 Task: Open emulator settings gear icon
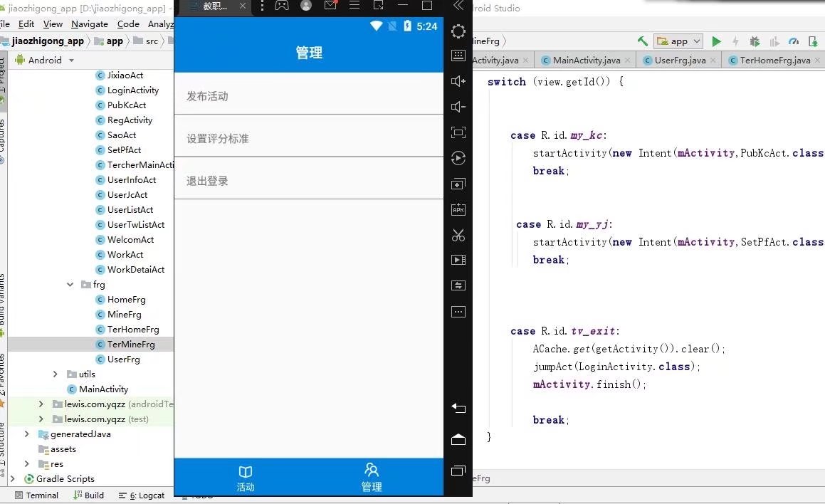(458, 31)
